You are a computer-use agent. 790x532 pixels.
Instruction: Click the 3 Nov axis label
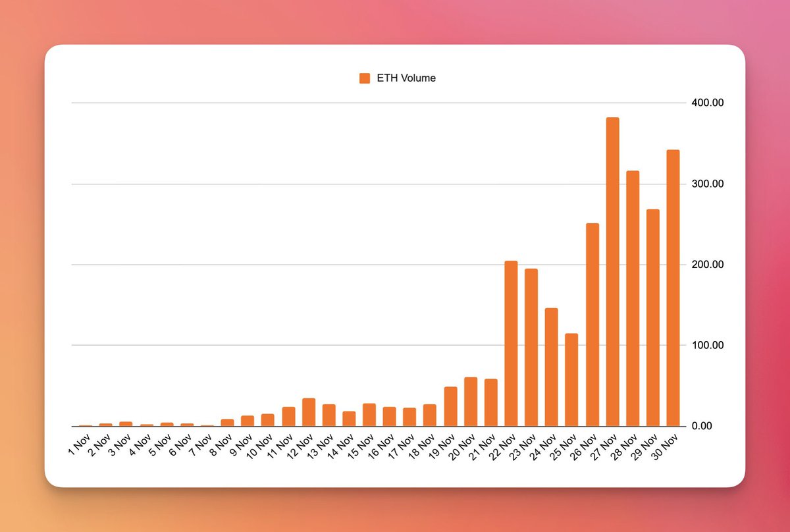coord(119,444)
